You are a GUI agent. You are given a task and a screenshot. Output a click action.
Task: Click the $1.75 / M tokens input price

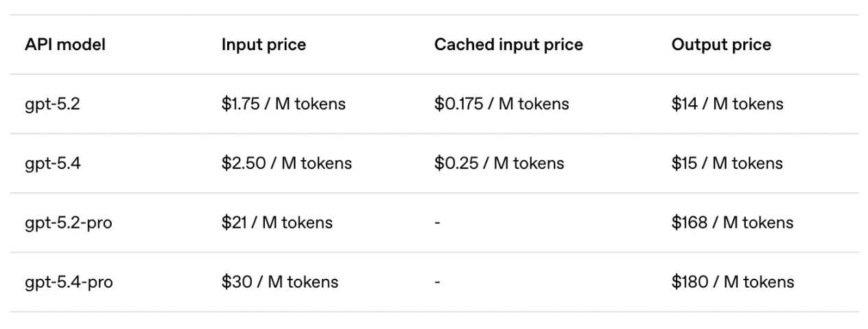(283, 104)
